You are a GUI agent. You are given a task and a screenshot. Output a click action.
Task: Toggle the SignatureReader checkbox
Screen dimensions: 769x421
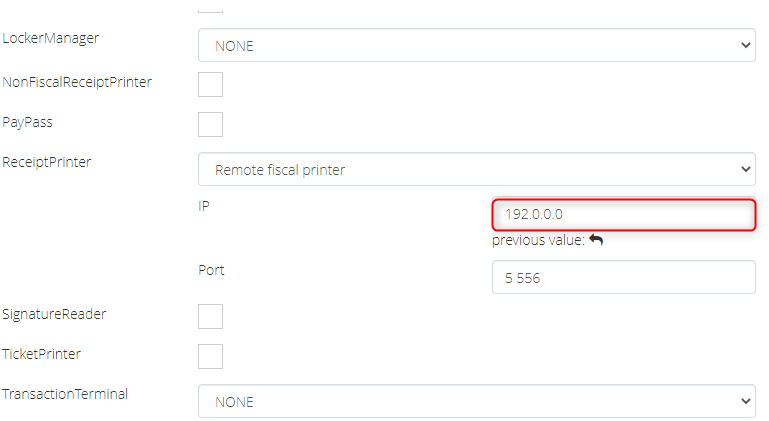click(x=210, y=316)
